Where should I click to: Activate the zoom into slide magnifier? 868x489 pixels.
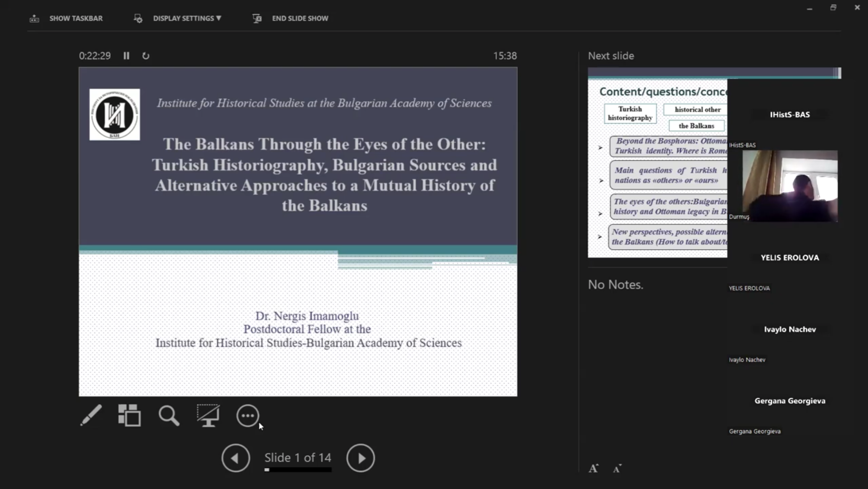(x=169, y=415)
